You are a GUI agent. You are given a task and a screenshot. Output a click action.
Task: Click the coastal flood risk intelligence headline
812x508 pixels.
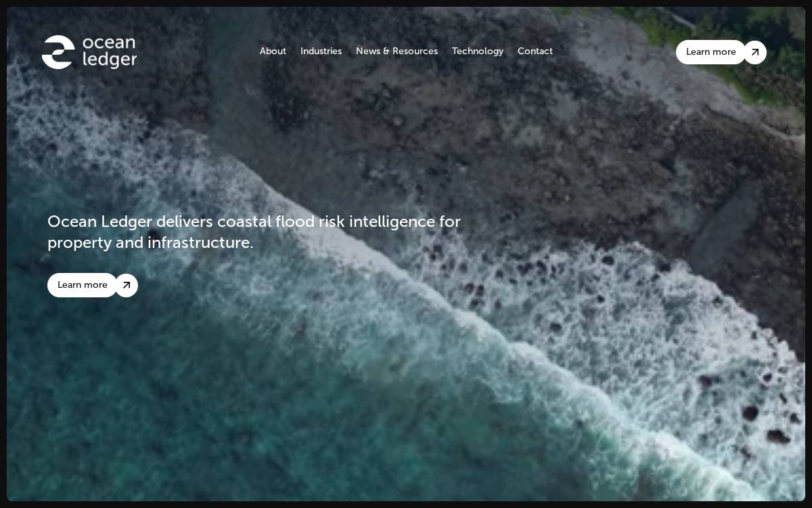pos(254,232)
